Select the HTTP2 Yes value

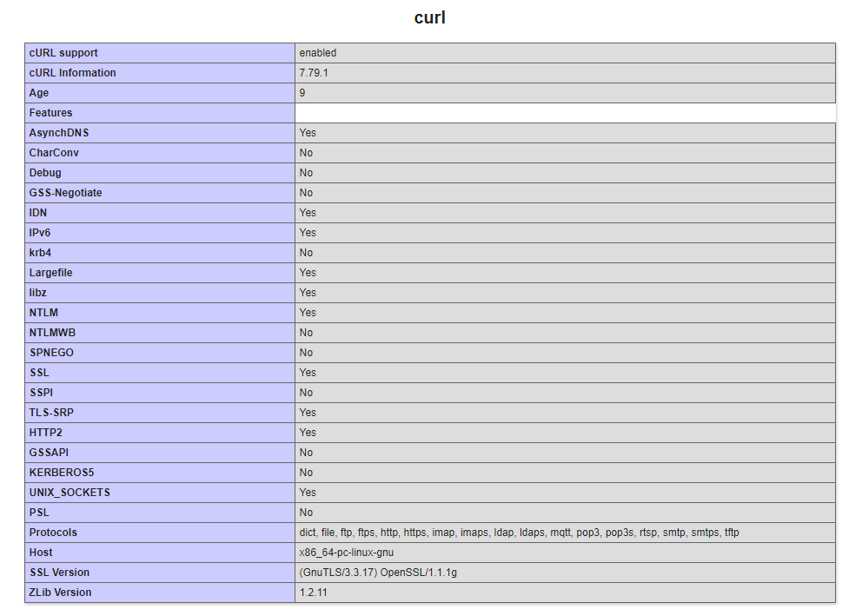[x=308, y=433]
